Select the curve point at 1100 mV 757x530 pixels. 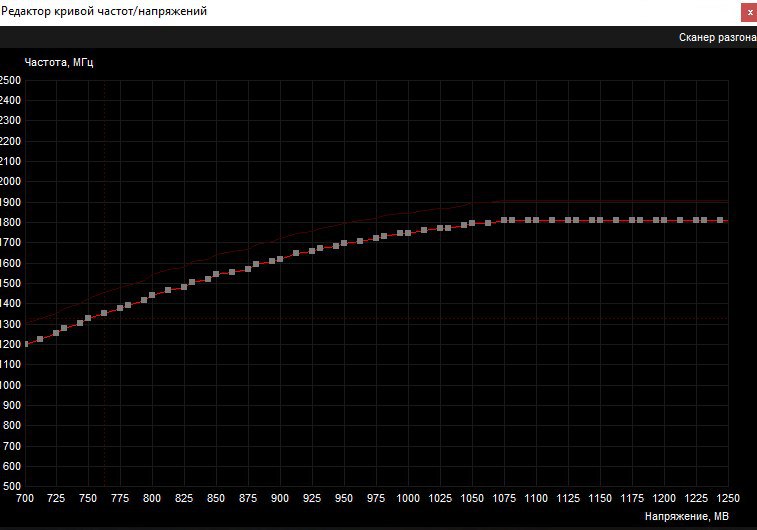tap(536, 220)
